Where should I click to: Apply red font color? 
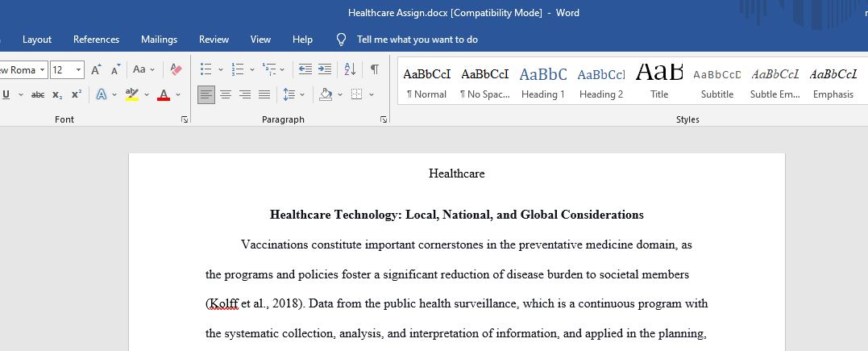click(x=164, y=95)
